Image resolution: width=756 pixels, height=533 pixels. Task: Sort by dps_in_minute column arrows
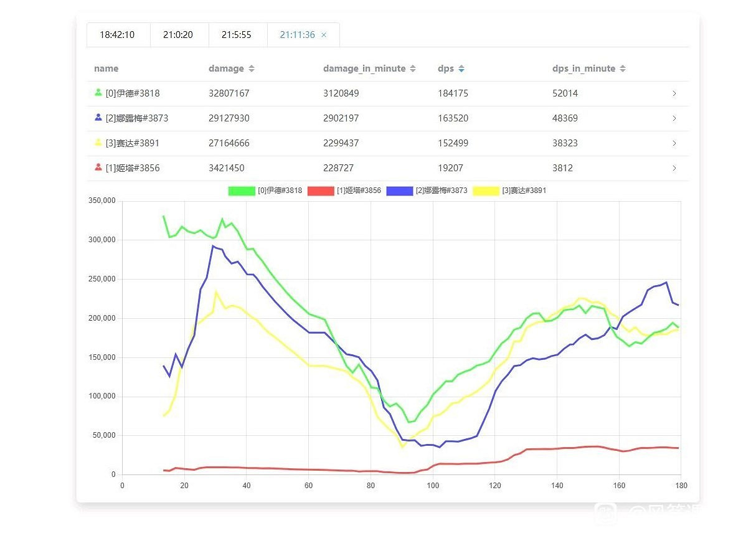click(623, 68)
